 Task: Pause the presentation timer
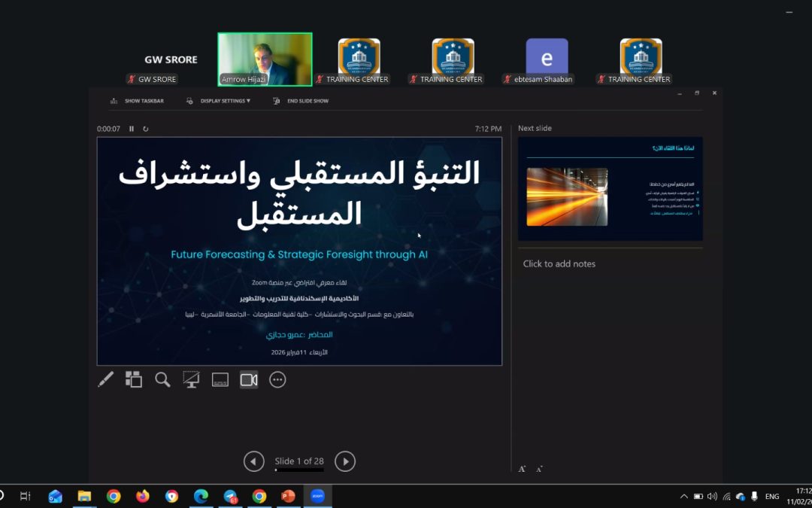coord(132,129)
